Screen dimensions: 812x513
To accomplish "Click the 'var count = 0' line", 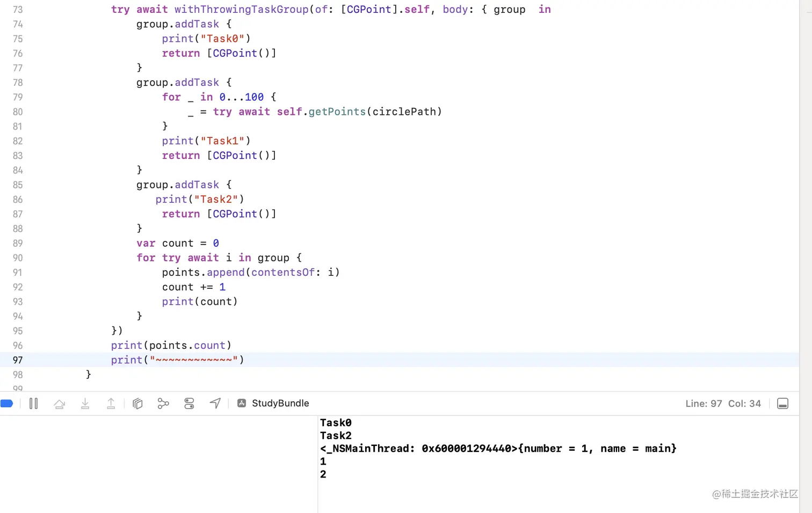I will tap(178, 243).
